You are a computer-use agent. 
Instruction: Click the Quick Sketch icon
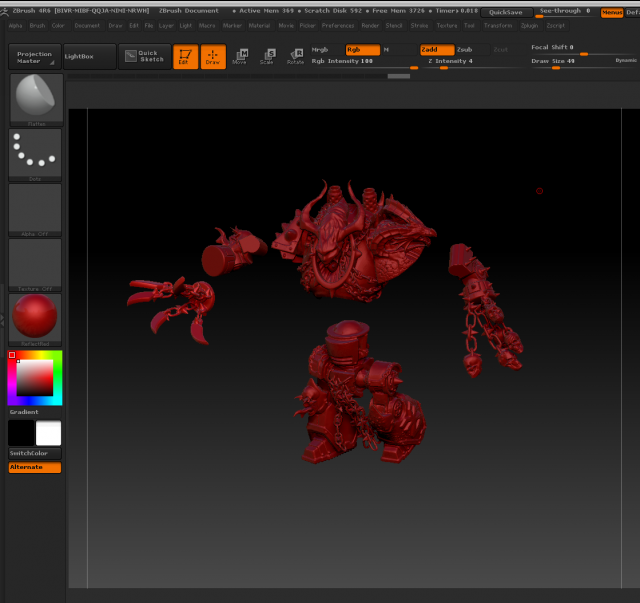[145, 56]
